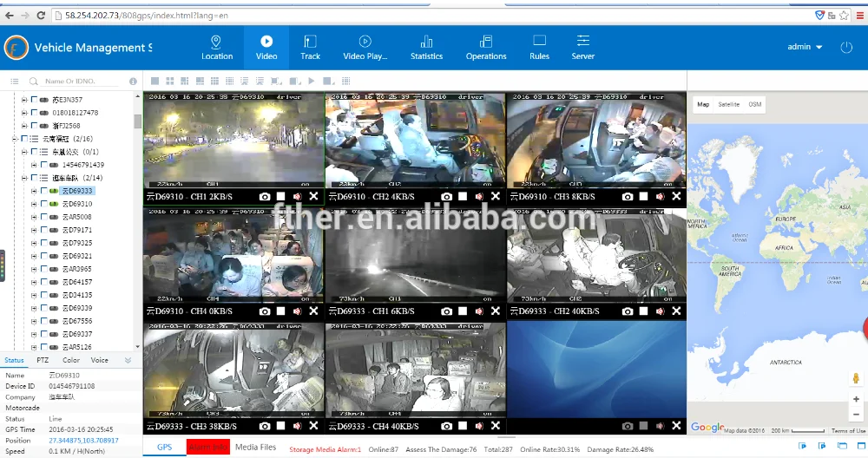Collapse the 云南福冠 (2/16) group
Image resolution: width=868 pixels, height=458 pixels.
tap(15, 139)
